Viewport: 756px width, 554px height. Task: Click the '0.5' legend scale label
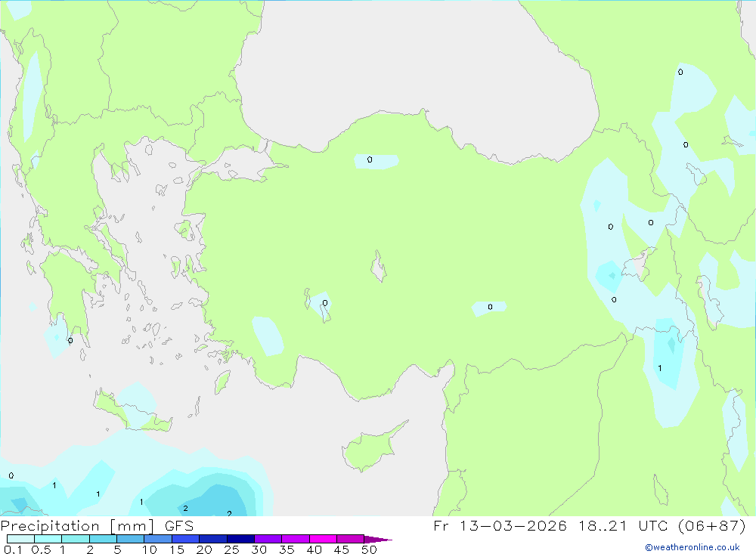(x=41, y=549)
